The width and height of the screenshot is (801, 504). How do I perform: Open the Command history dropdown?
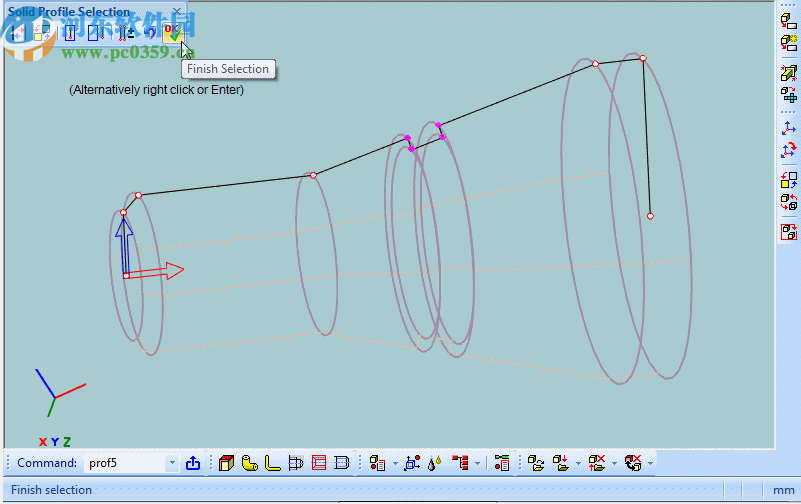click(x=173, y=463)
